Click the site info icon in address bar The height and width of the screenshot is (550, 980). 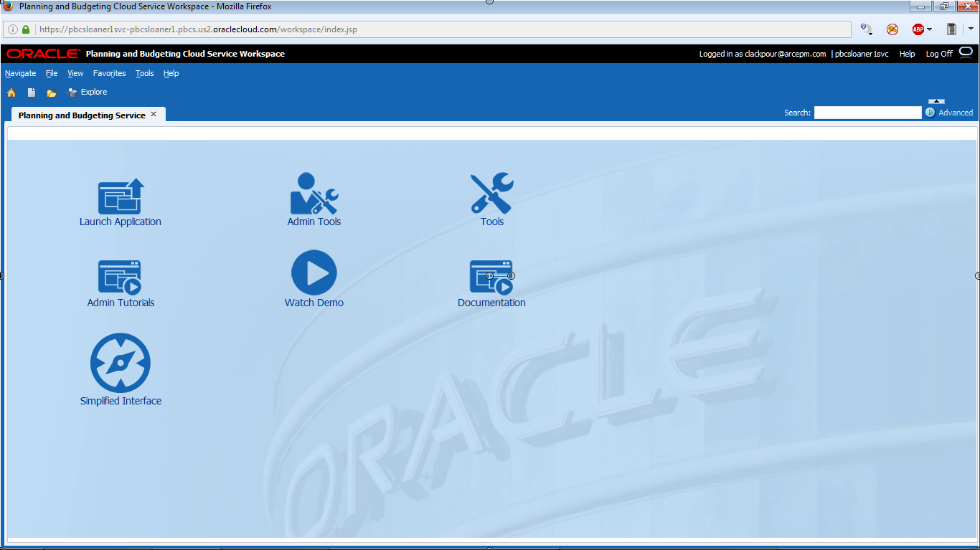(13, 29)
